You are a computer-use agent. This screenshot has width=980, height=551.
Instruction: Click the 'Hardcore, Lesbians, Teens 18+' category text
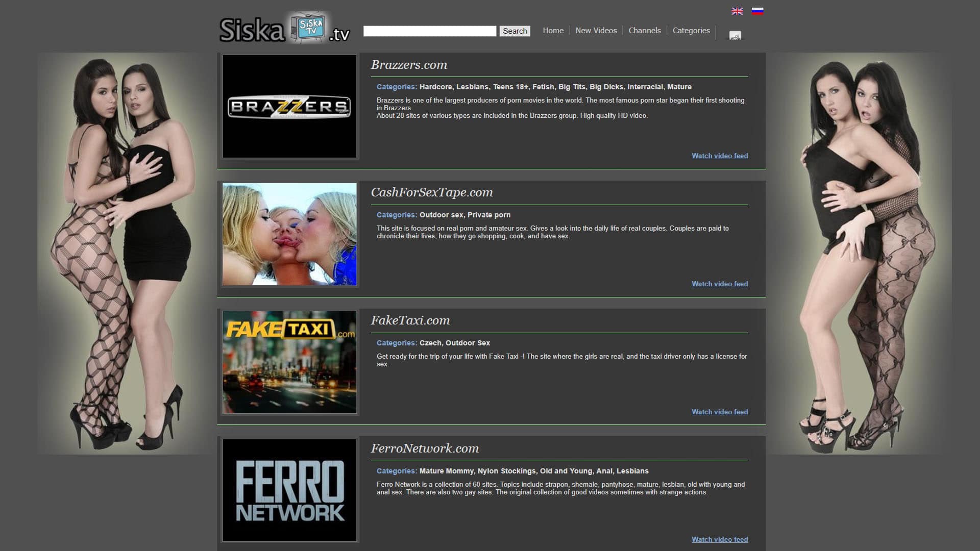[x=474, y=87]
